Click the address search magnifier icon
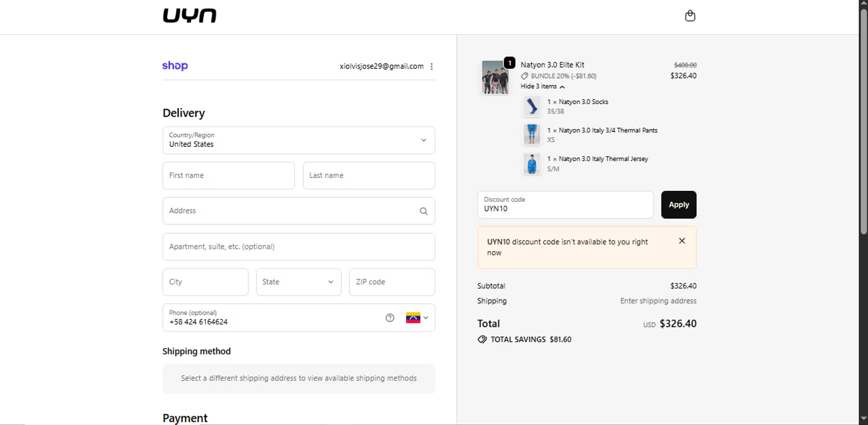This screenshot has height=425, width=868. click(x=424, y=211)
